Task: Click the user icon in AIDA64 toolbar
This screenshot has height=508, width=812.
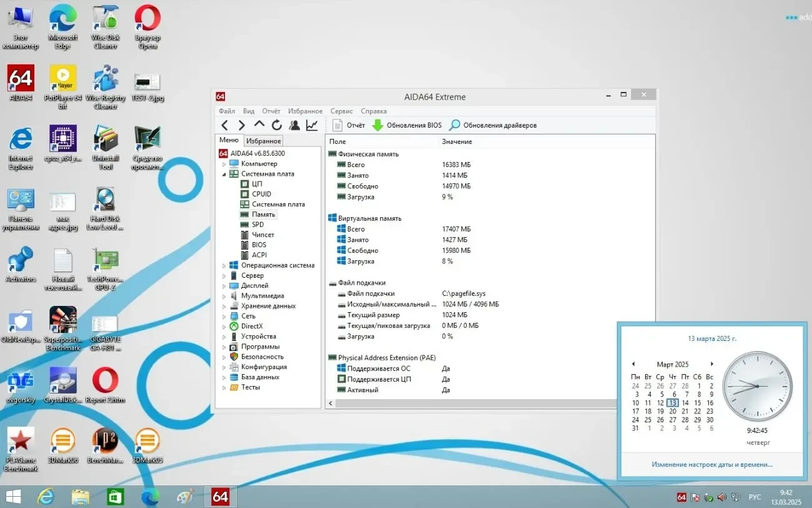Action: click(x=294, y=124)
